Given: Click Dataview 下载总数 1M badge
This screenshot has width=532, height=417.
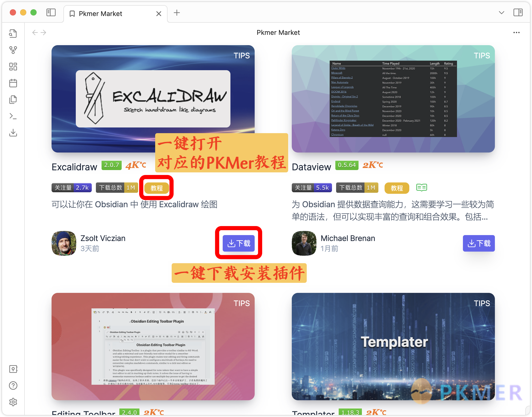Looking at the screenshot, I should [x=357, y=188].
